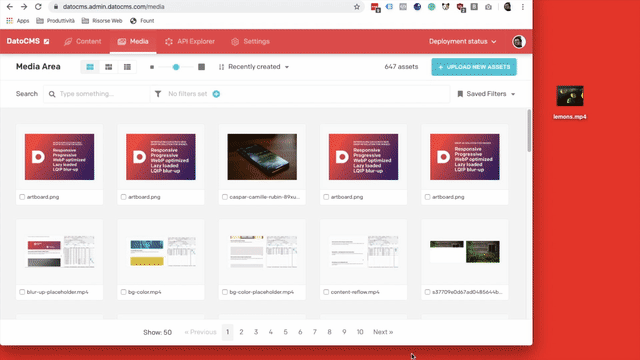Reload the browser page

click(x=38, y=7)
